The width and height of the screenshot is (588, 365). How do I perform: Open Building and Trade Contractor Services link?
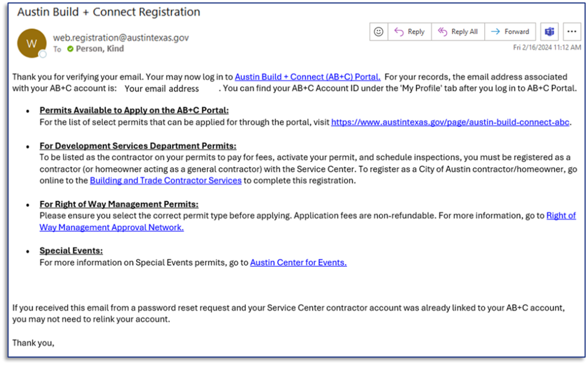[x=165, y=180]
